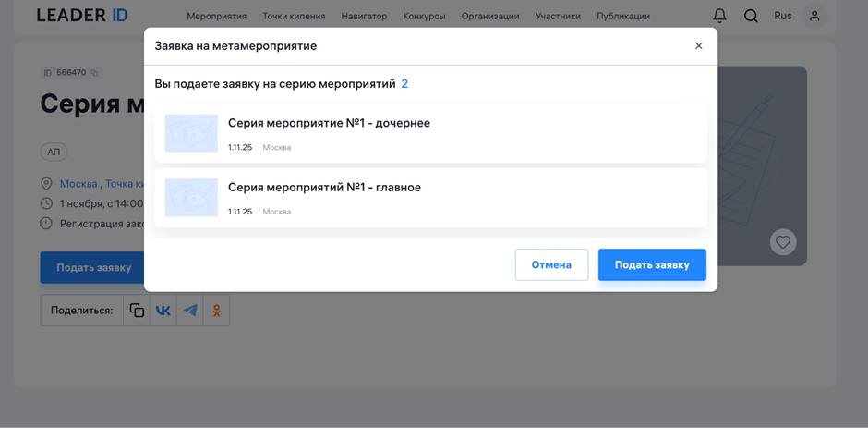868x428 pixels.
Task: Go to Точки кипения menu item
Action: point(294,16)
